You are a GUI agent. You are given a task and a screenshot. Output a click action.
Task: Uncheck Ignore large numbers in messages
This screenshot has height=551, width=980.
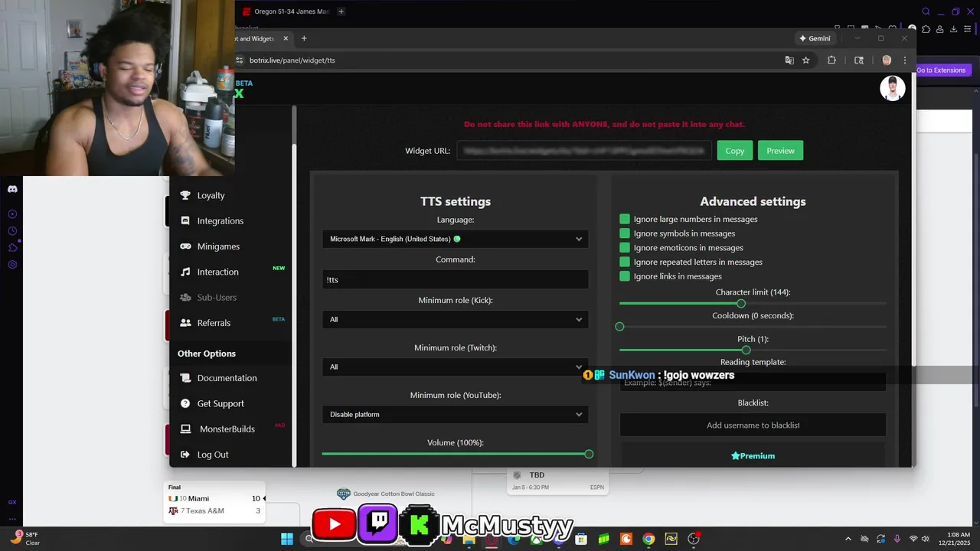[625, 219]
